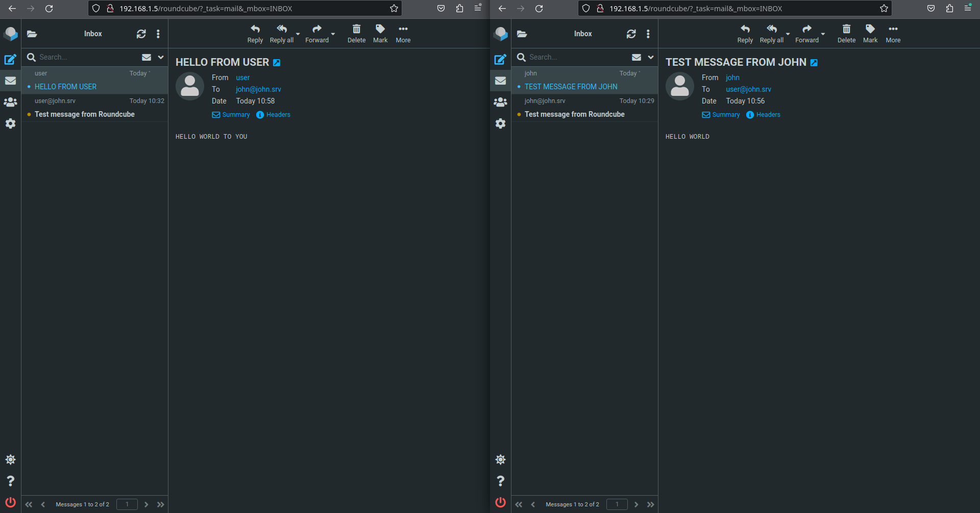Open Contacts in right window sidebar
The width and height of the screenshot is (980, 513).
pos(500,102)
